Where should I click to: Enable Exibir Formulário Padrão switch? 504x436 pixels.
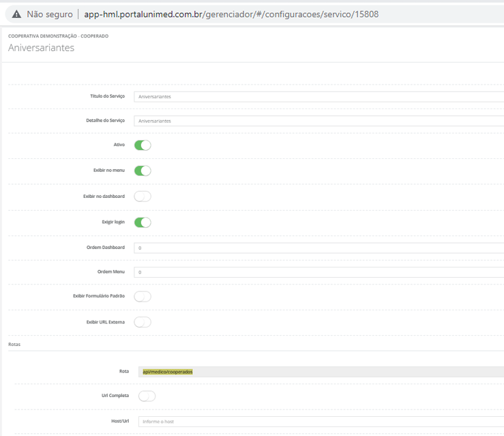pos(143,296)
